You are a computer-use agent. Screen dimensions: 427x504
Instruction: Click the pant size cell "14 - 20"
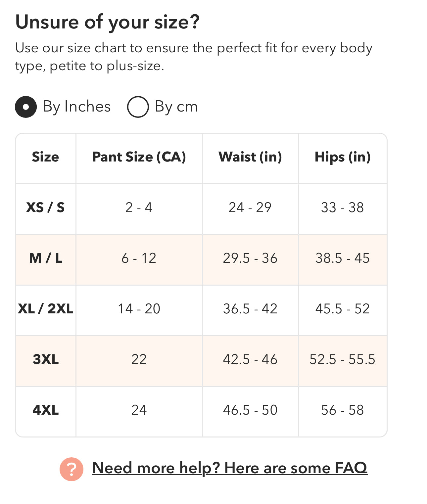point(139,309)
